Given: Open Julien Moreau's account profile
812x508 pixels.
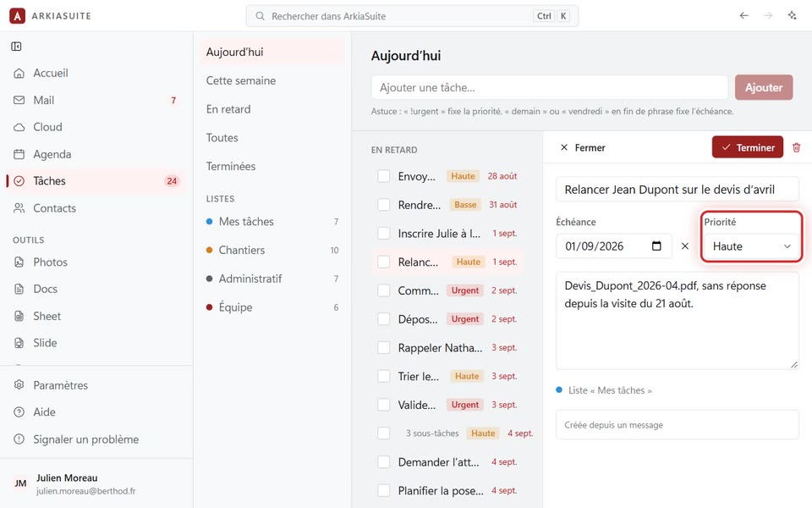Looking at the screenshot, I should click(x=96, y=483).
